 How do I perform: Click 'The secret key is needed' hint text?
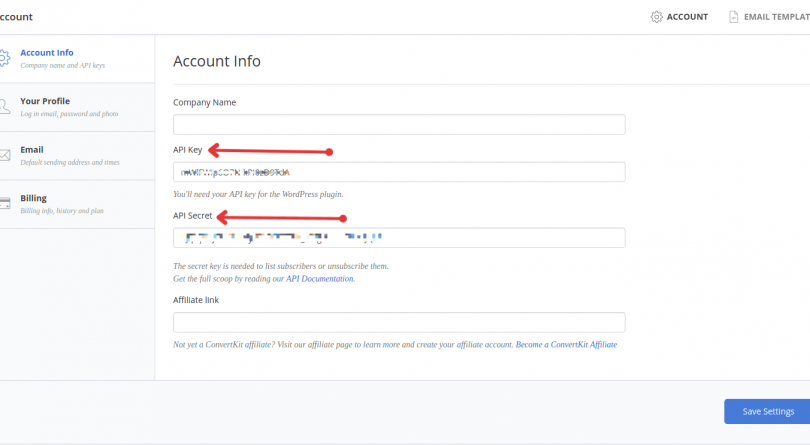(281, 266)
